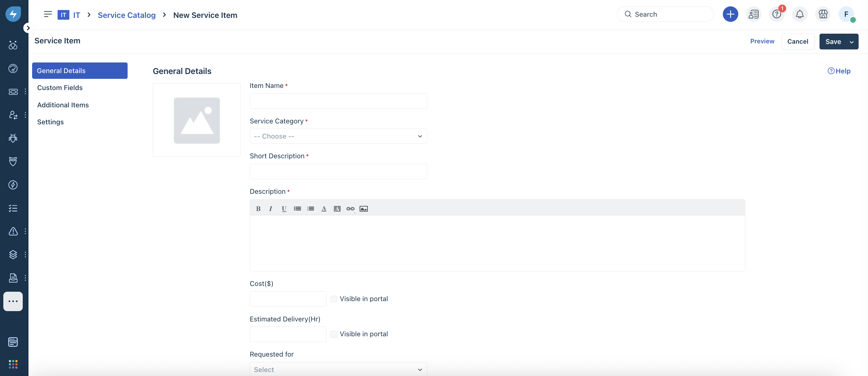868x376 pixels.
Task: Click insert image icon in editor toolbar
Action: coord(364,209)
